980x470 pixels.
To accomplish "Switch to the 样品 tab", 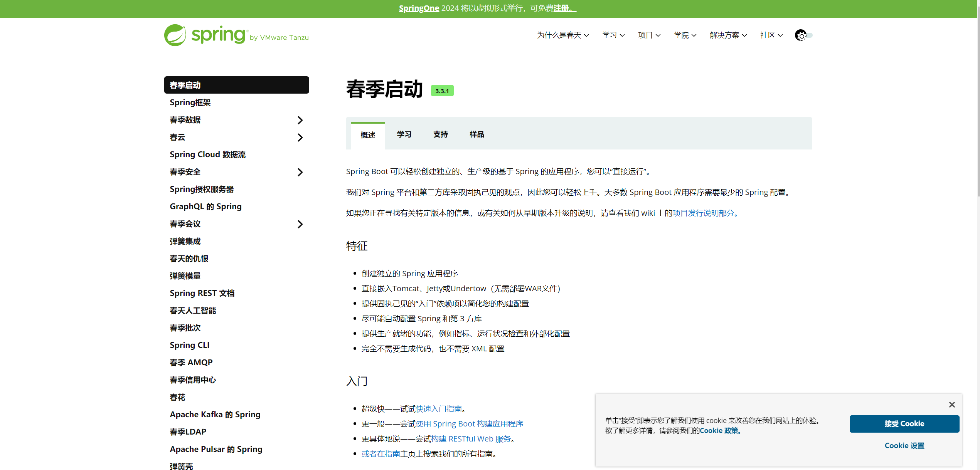I will [x=477, y=134].
